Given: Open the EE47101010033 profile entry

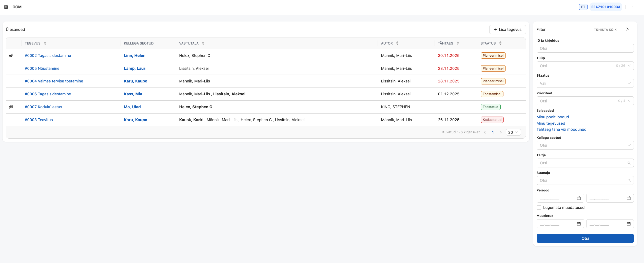Looking at the screenshot, I should (x=606, y=7).
